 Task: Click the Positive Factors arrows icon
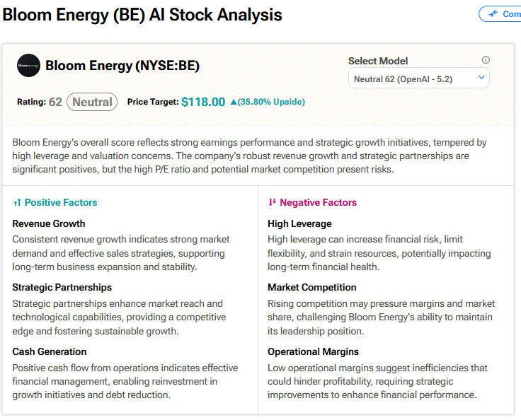coord(17,203)
